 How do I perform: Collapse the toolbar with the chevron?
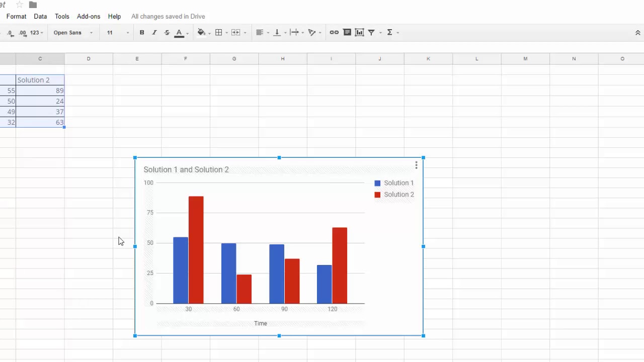[638, 33]
